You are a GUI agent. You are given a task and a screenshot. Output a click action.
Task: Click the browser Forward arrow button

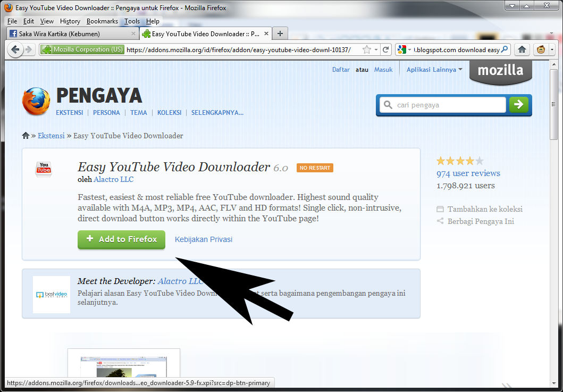pyautogui.click(x=28, y=49)
